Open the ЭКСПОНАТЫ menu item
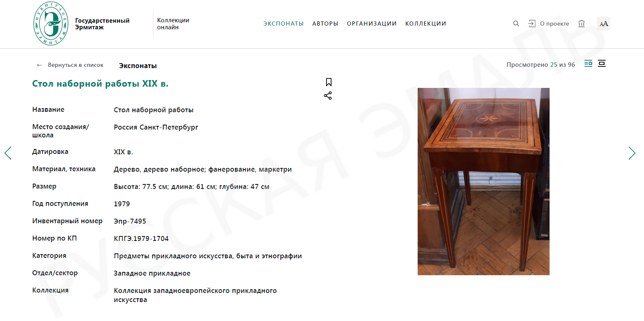The height and width of the screenshot is (321, 644). click(x=284, y=24)
